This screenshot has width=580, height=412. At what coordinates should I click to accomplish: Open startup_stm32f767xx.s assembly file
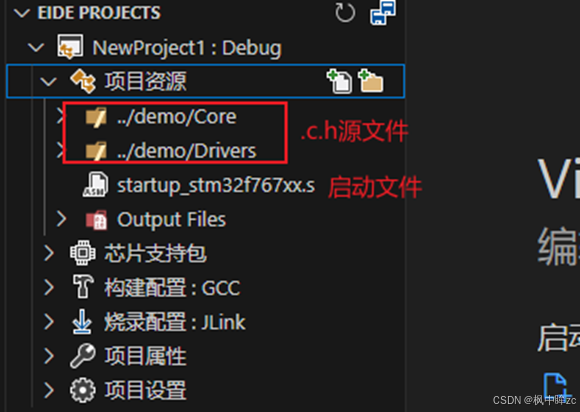pos(216,185)
